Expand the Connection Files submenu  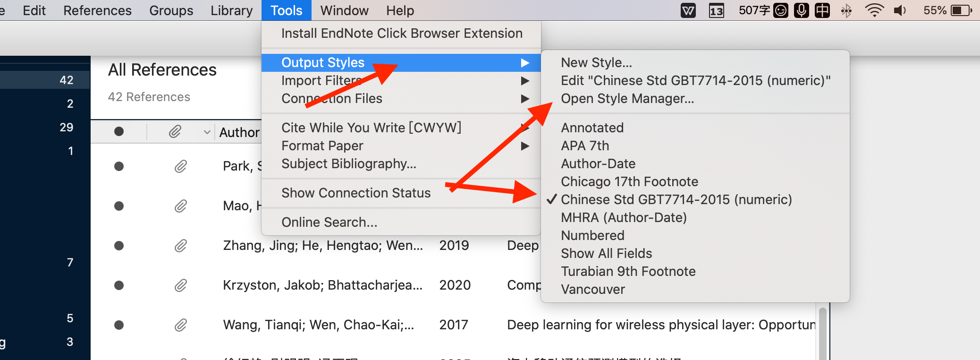point(401,98)
